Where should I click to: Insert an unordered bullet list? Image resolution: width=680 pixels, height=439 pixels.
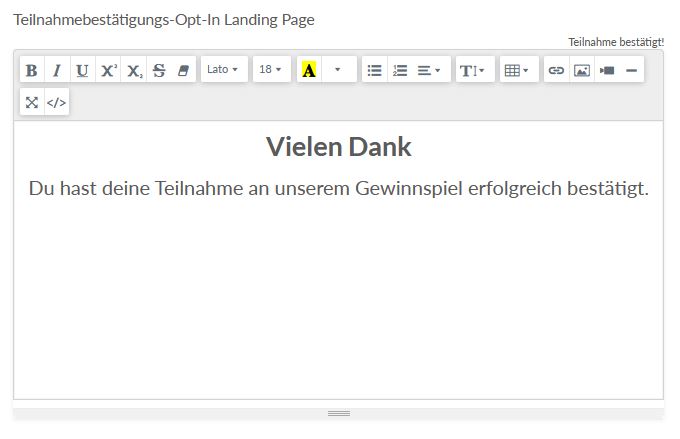click(374, 70)
